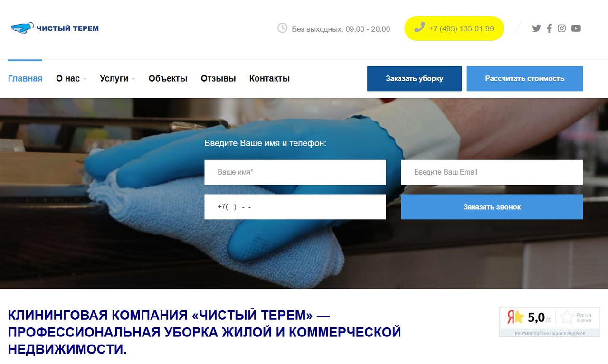Click the Чистый Терем logo
The image size is (608, 364).
55,28
